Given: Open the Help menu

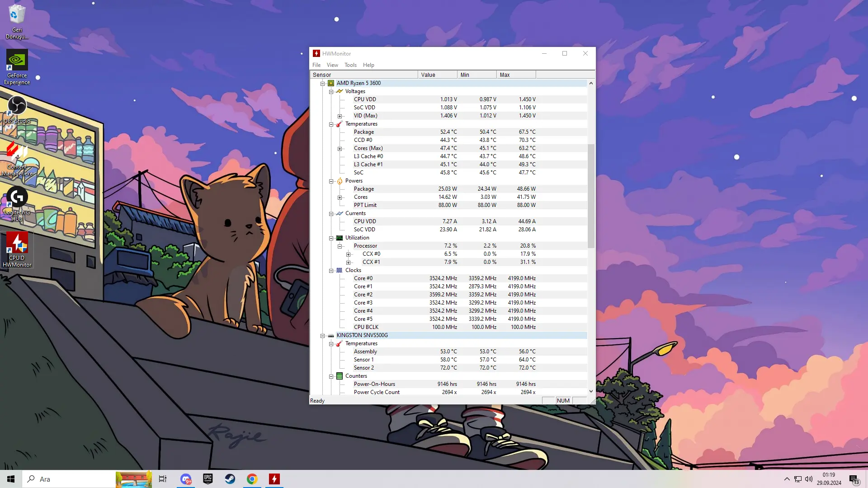Looking at the screenshot, I should (368, 65).
